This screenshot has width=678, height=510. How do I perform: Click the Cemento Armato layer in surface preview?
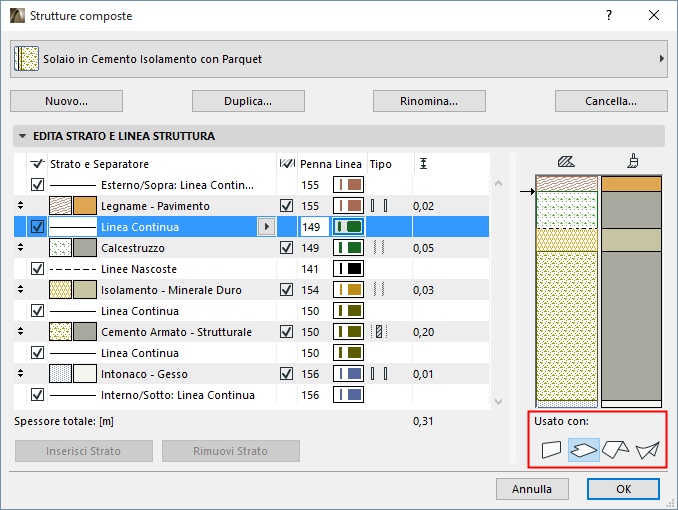coord(631,325)
